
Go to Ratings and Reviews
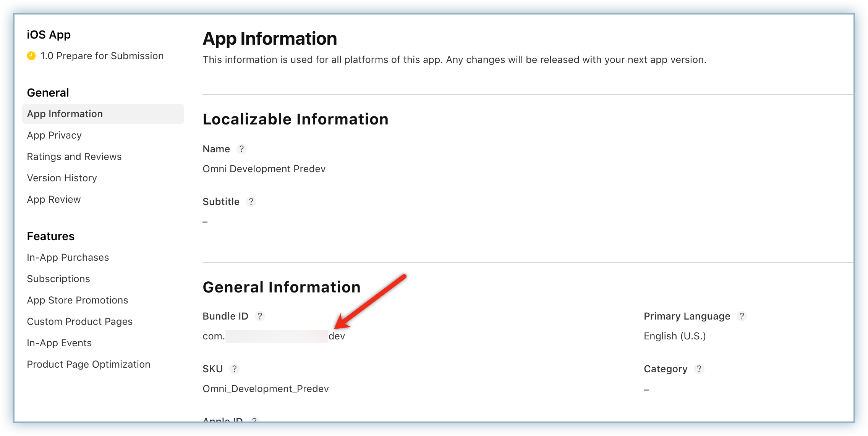coord(74,157)
